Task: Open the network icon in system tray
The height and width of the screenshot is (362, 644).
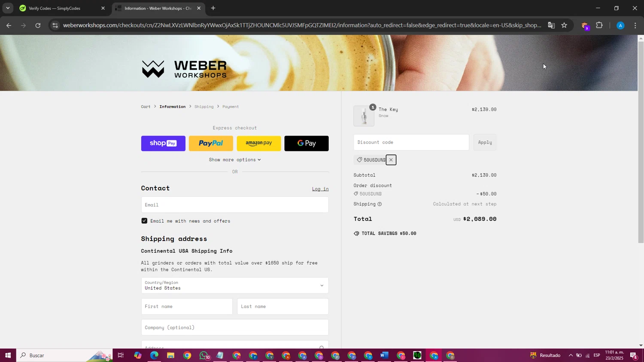Action: tap(587, 355)
